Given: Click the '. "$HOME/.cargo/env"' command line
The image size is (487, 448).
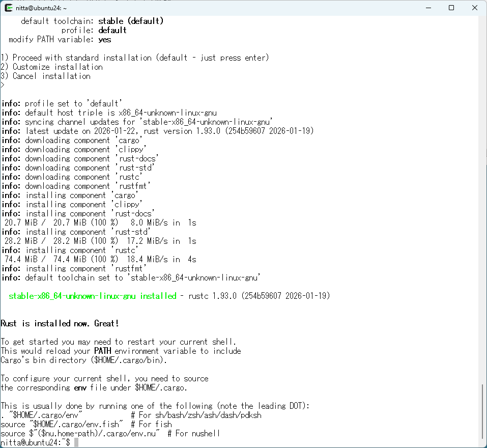Looking at the screenshot, I should click(42, 415).
